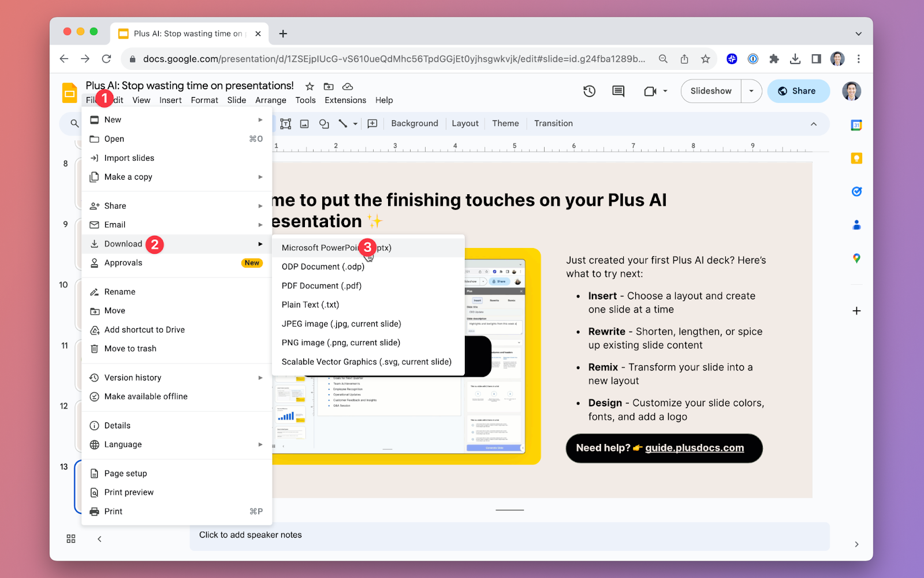Select the line tool

click(x=343, y=124)
